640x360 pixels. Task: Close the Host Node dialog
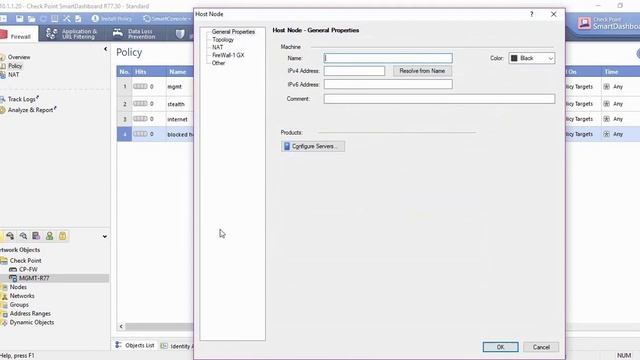pyautogui.click(x=553, y=14)
